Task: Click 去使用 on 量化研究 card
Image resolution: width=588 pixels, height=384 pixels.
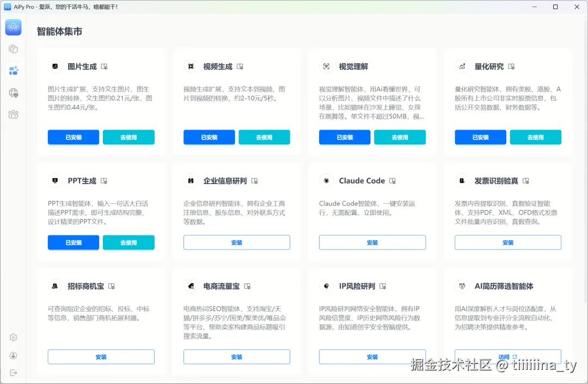Action: [x=536, y=137]
